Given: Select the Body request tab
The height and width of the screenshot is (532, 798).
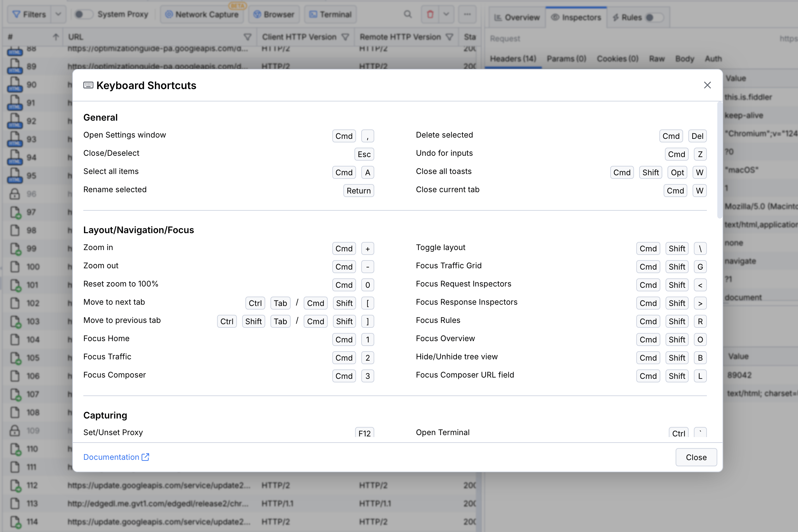Looking at the screenshot, I should pyautogui.click(x=685, y=59).
